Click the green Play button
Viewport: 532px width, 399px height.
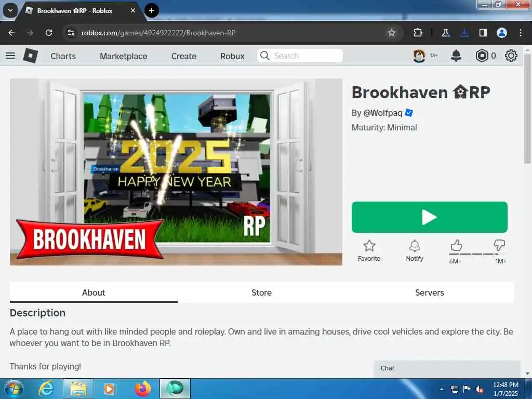[430, 217]
